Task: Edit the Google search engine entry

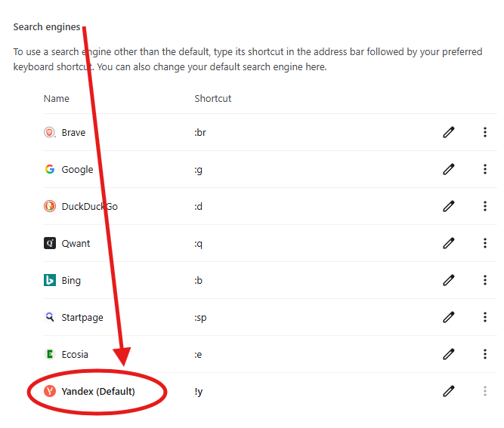Action: [x=449, y=169]
